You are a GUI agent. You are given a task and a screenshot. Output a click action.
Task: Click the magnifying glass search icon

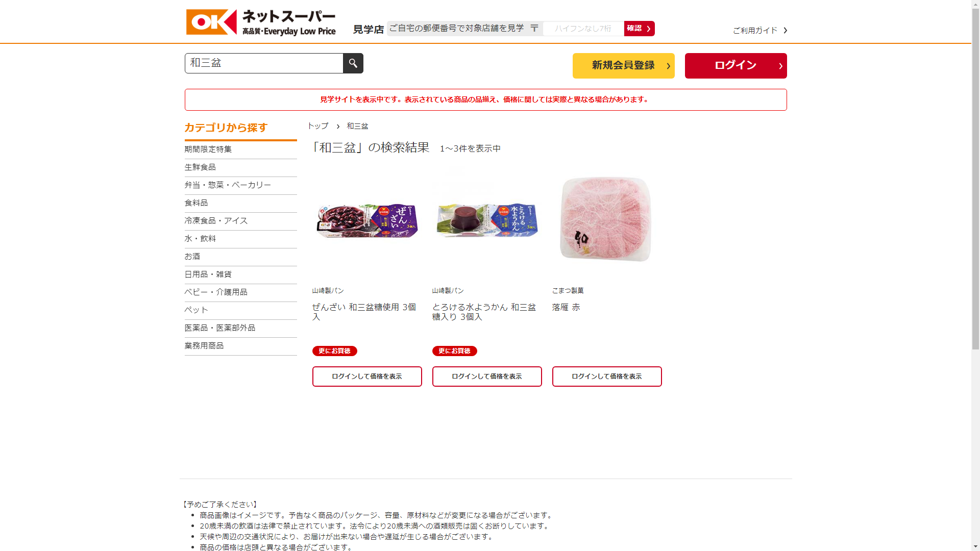pyautogui.click(x=353, y=63)
